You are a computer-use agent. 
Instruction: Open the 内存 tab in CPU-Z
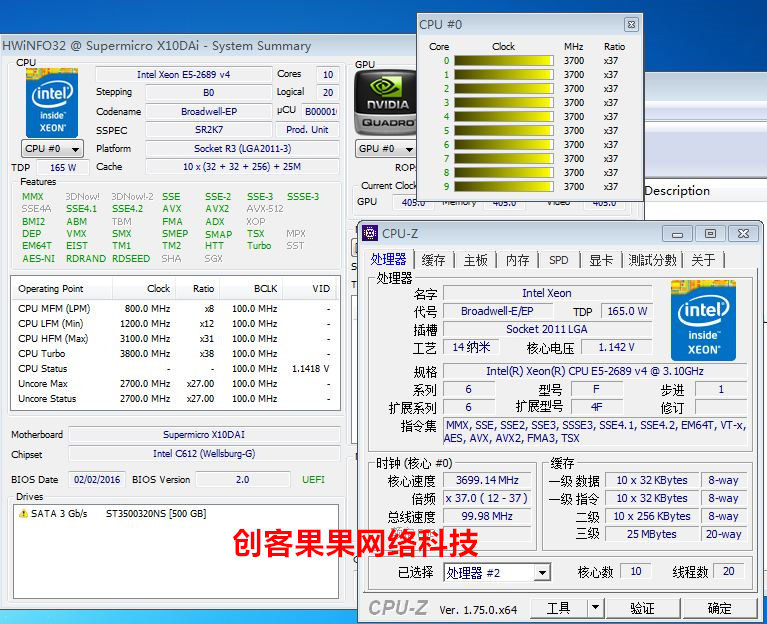click(518, 260)
